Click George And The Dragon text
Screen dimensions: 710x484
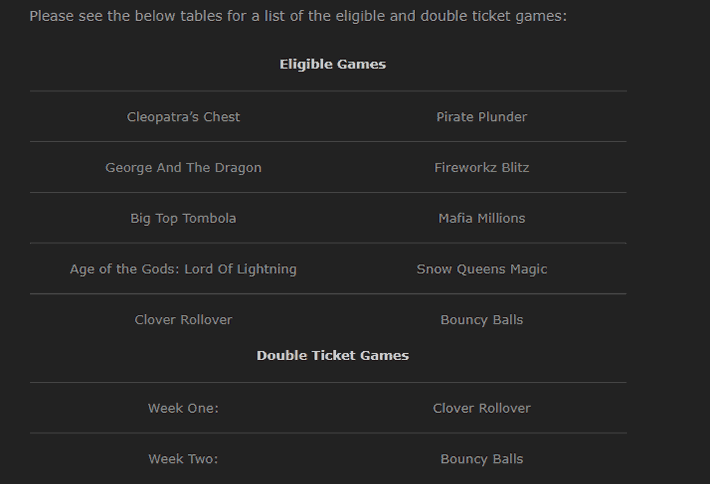183,168
